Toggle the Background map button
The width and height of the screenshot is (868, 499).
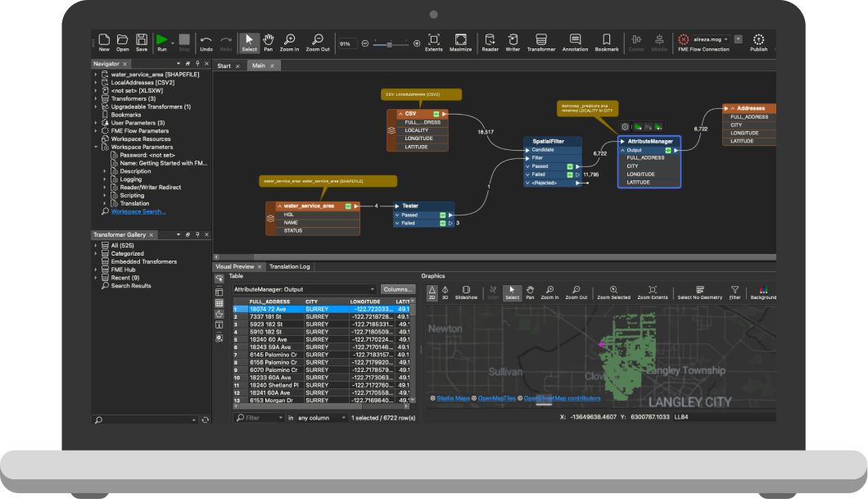click(762, 291)
